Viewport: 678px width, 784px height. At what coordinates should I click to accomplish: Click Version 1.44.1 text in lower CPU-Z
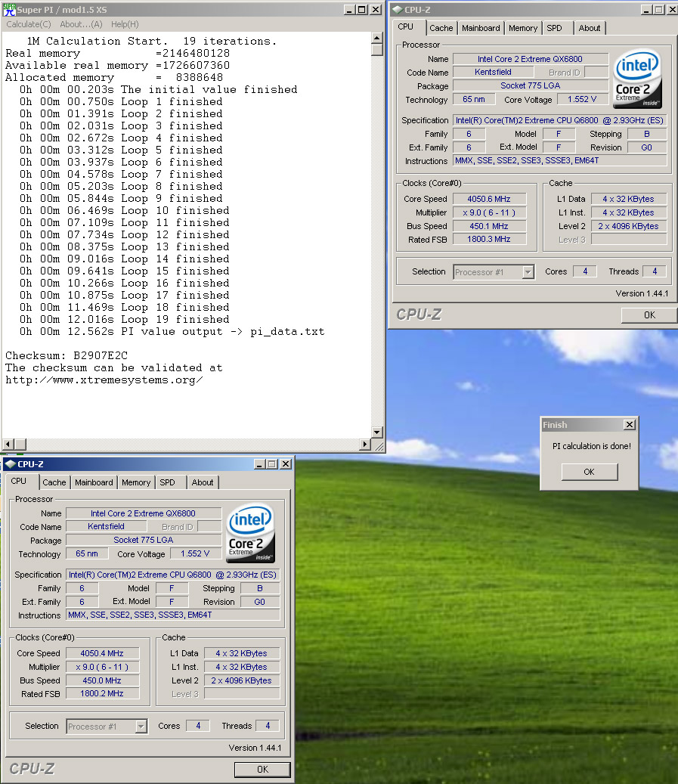[x=255, y=748]
